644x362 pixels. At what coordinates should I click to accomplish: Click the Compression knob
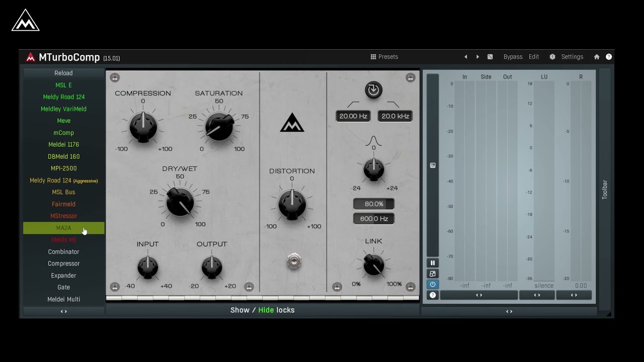143,126
